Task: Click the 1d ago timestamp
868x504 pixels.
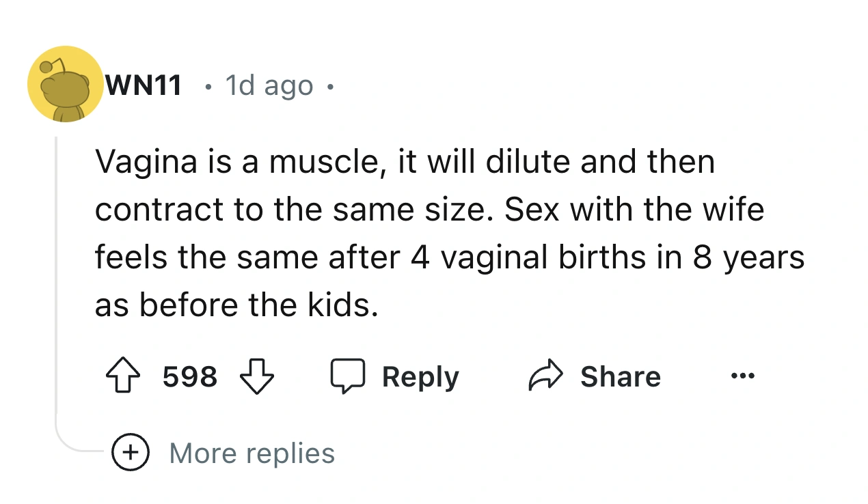Action: pos(268,85)
